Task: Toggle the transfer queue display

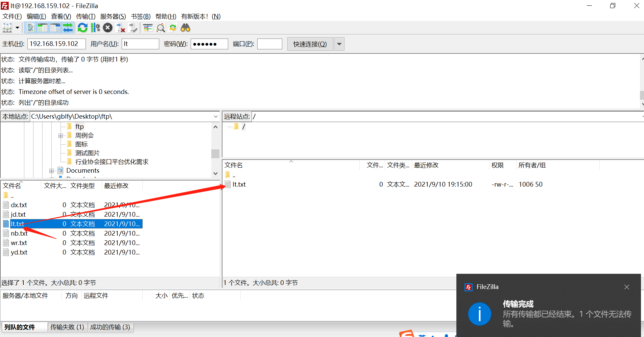Action: pyautogui.click(x=68, y=28)
